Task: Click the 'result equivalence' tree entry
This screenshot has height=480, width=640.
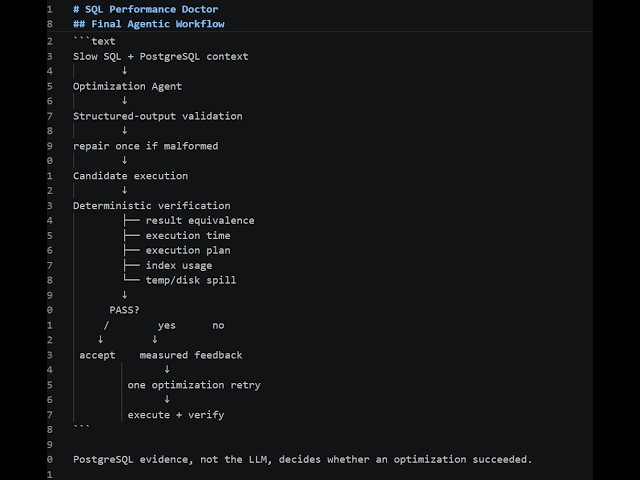Action: click(200, 220)
